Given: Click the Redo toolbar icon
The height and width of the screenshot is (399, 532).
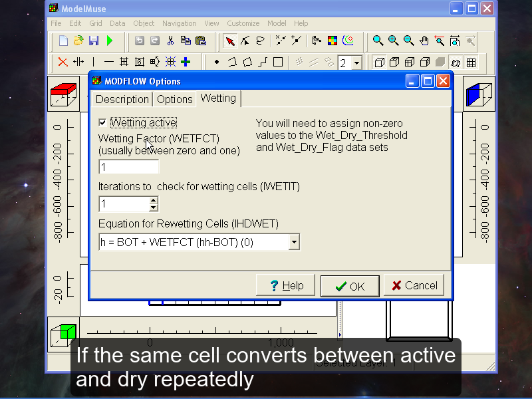Looking at the screenshot, I should [x=155, y=41].
